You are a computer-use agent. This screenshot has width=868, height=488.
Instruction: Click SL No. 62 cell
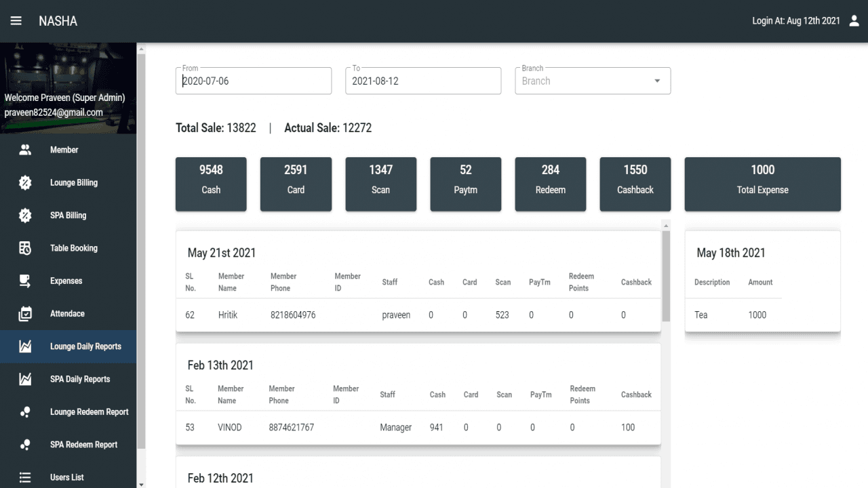click(x=190, y=315)
